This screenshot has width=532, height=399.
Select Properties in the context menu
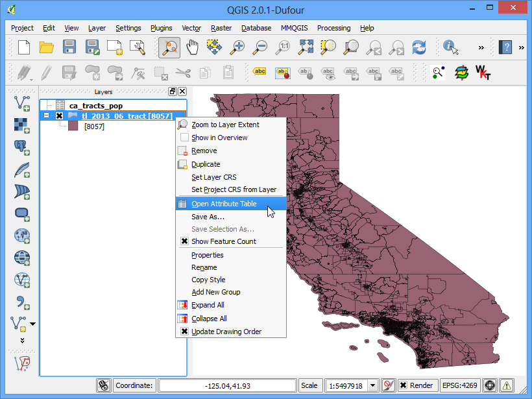coord(231,255)
